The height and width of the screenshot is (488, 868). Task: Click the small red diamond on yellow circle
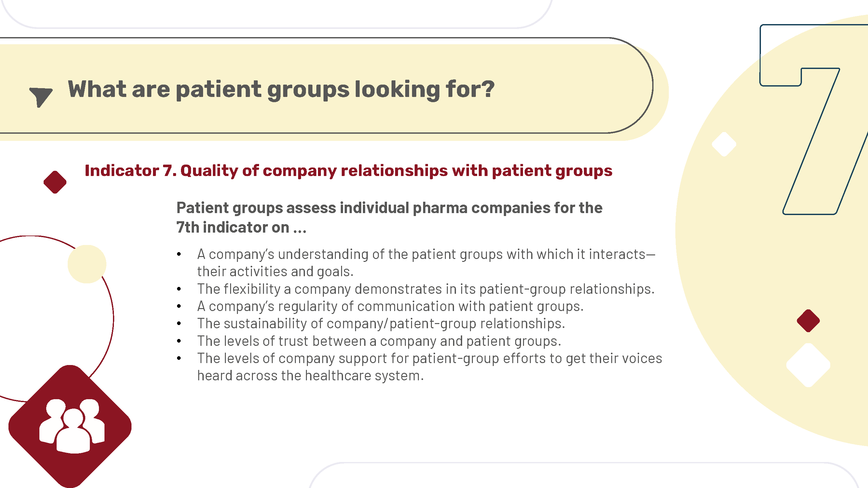808,321
